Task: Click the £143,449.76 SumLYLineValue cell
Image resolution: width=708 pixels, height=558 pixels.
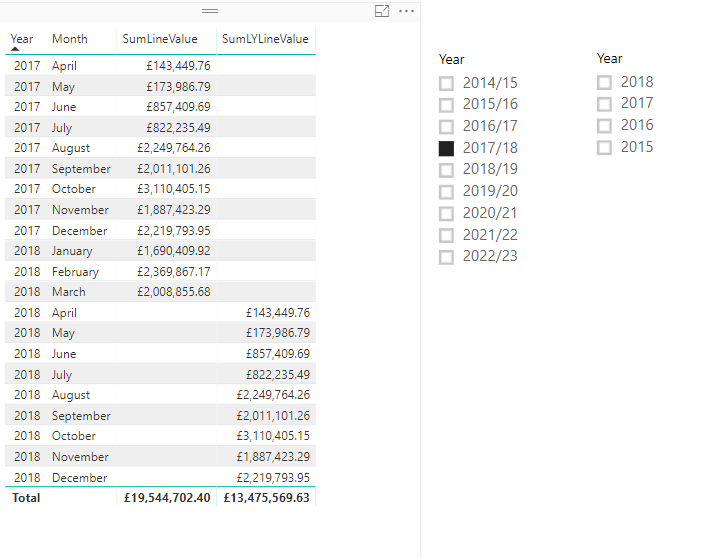Action: pos(278,312)
